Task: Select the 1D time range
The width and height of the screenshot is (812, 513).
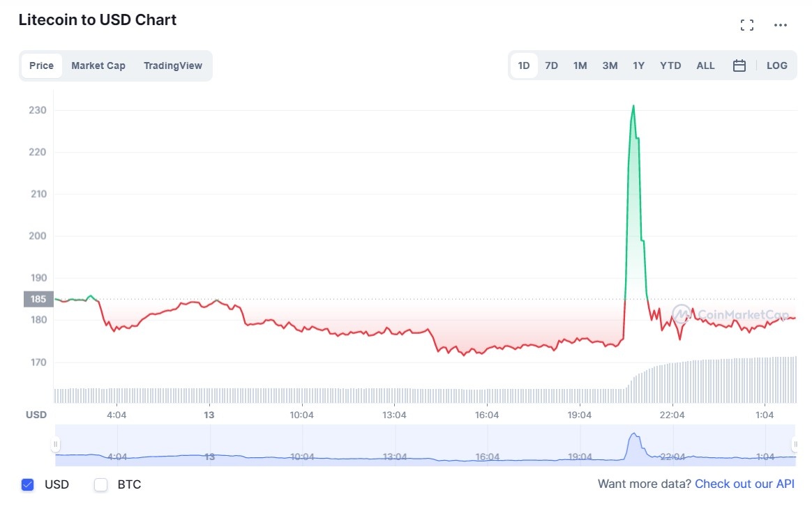Action: pyautogui.click(x=524, y=66)
